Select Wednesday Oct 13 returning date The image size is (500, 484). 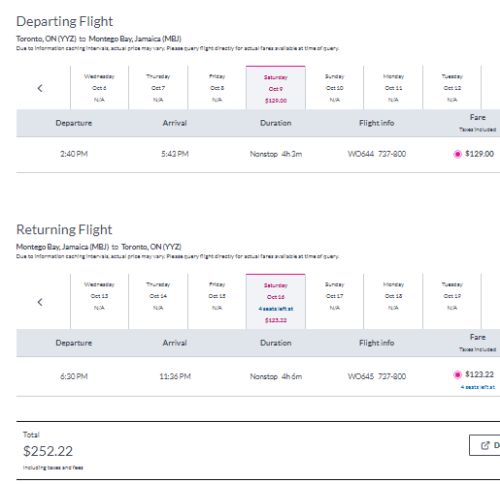[99, 296]
